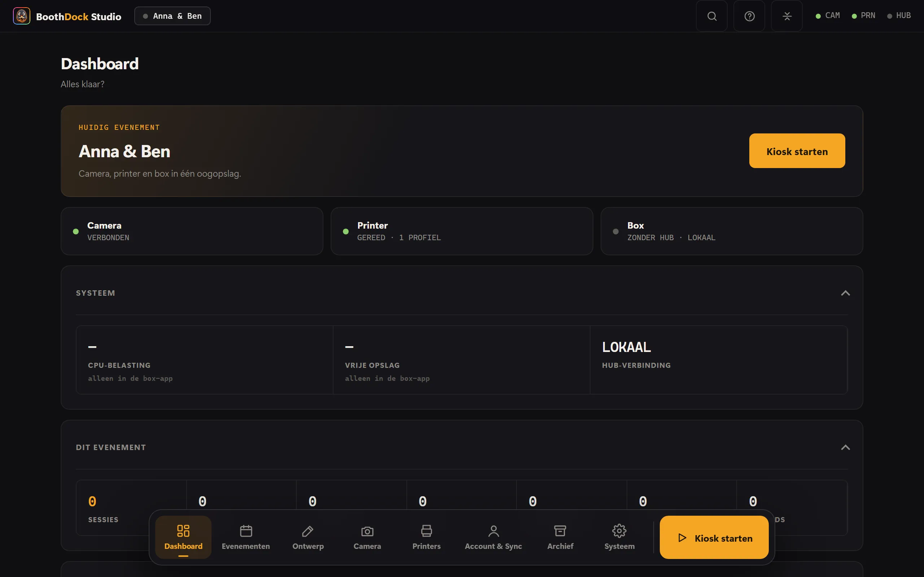Click the PRN status indicator
This screenshot has width=924, height=577.
point(863,16)
